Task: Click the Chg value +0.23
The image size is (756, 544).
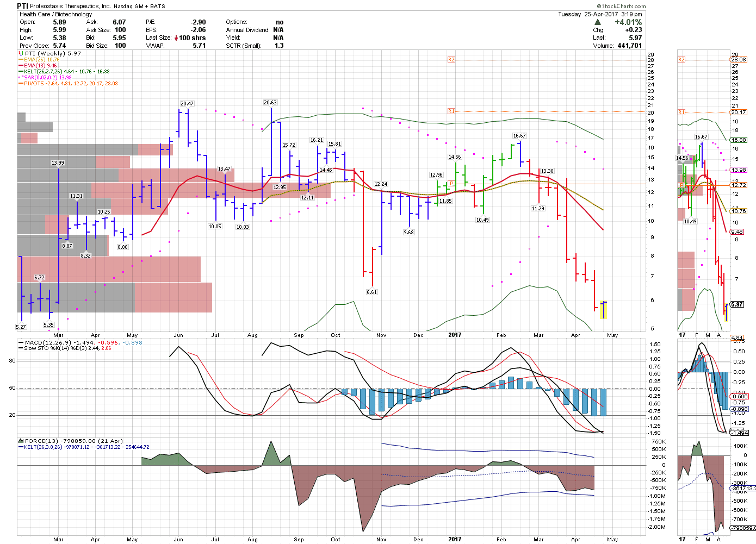Action: [x=633, y=30]
